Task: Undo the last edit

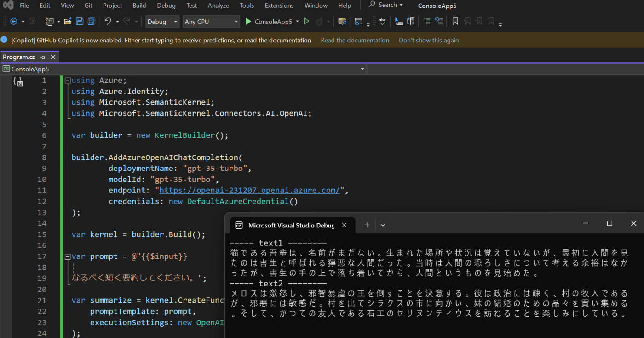Action: click(108, 22)
